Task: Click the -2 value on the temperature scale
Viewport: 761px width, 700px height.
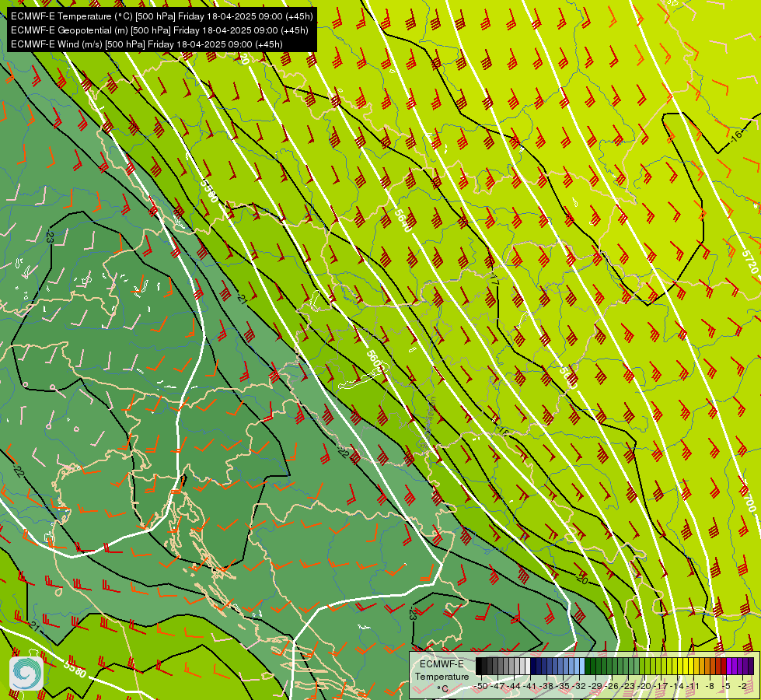Action: 742,686
